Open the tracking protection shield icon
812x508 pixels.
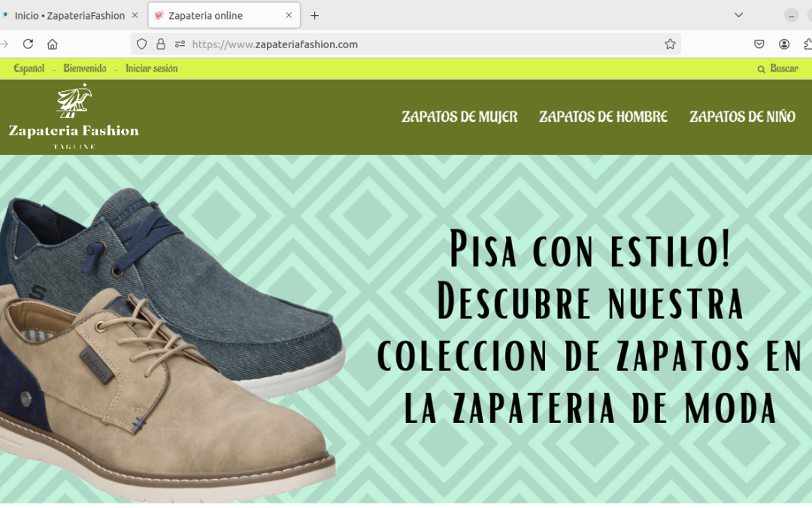(141, 44)
